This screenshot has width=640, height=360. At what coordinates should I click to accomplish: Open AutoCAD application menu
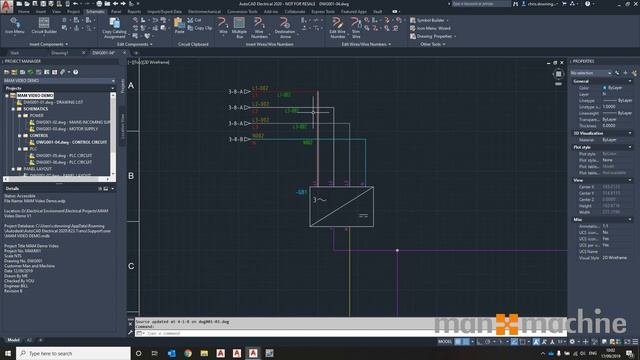tap(6, 6)
